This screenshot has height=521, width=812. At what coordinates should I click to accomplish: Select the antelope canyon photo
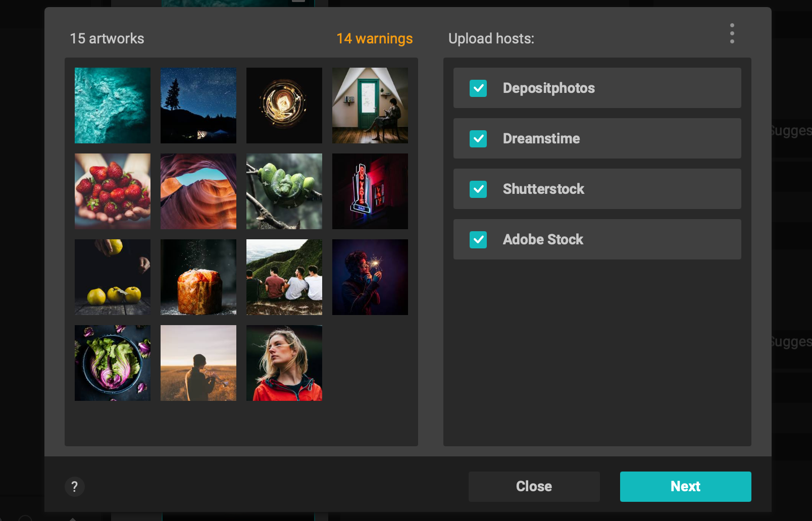[198, 191]
